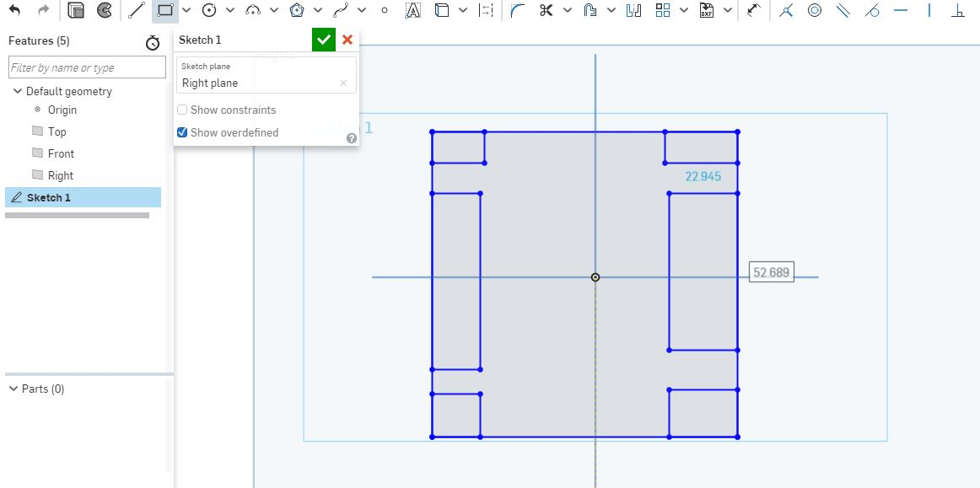The image size is (980, 488).
Task: Apply the Concentric constraint
Action: click(815, 10)
